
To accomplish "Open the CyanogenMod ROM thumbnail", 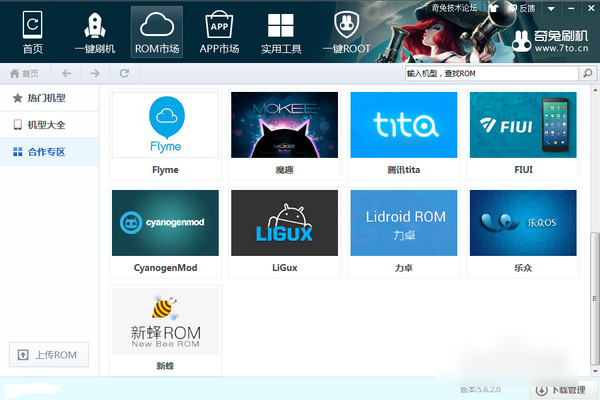I will click(165, 223).
